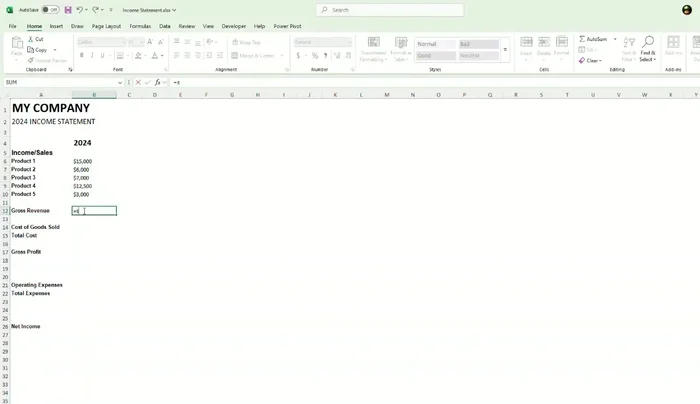700x404 pixels.
Task: Click the Borders icon
Action: pyautogui.click(x=120, y=55)
